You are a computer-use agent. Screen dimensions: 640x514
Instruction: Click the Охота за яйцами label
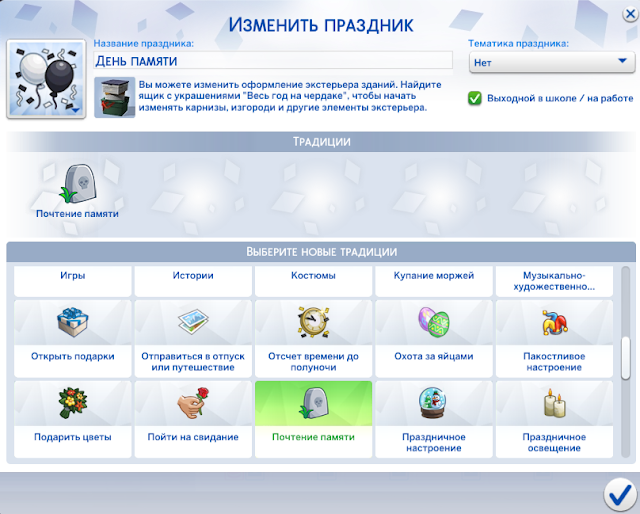tap(434, 356)
